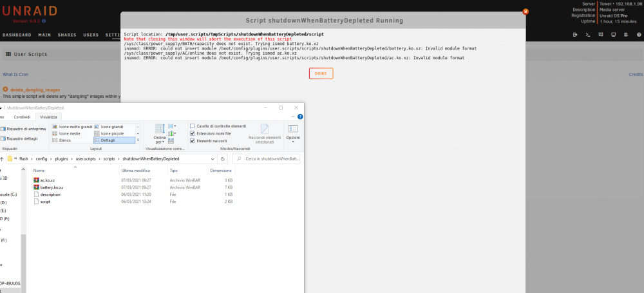The image size is (644, 293).
Task: Switch to the Visualizza ribbon tab
Action: click(48, 117)
